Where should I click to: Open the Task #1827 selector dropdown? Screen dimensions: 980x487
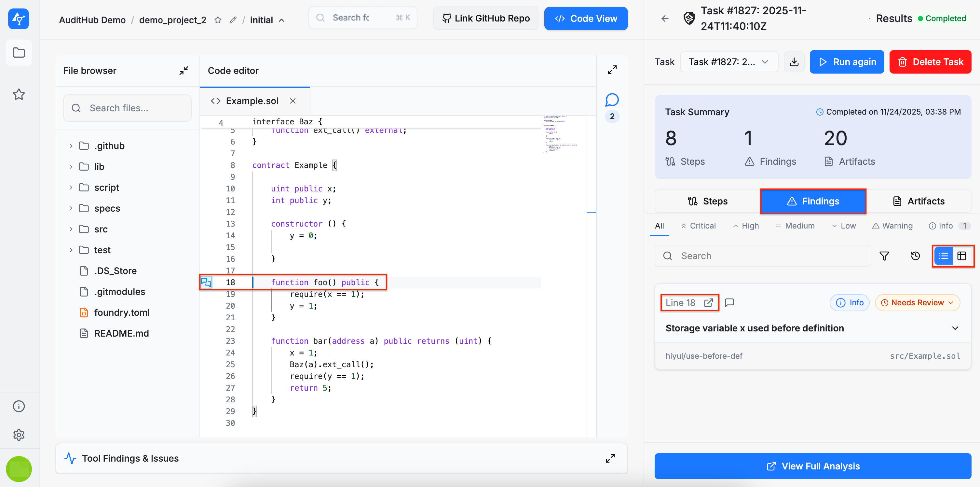pyautogui.click(x=728, y=62)
